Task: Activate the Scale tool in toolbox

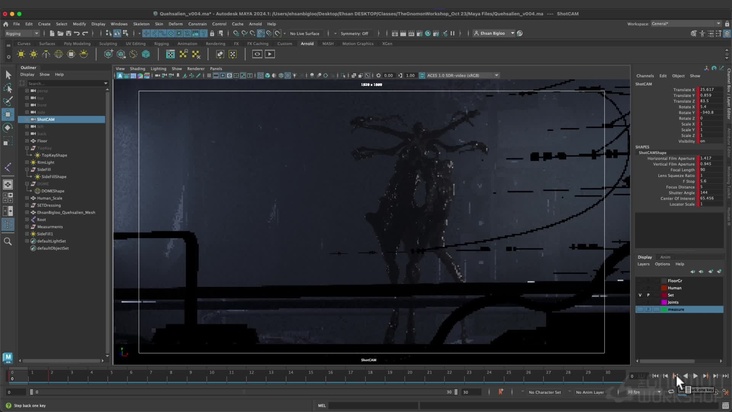Action: tap(8, 141)
